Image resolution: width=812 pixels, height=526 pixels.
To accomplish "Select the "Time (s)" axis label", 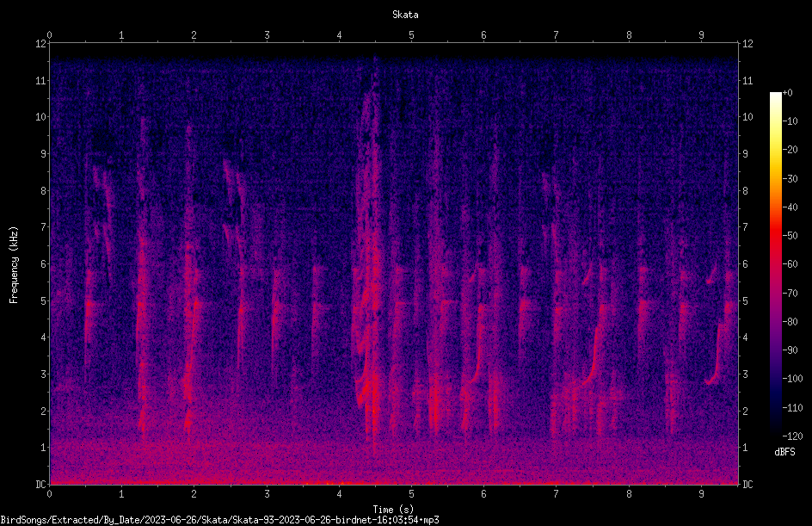I will pos(393,510).
